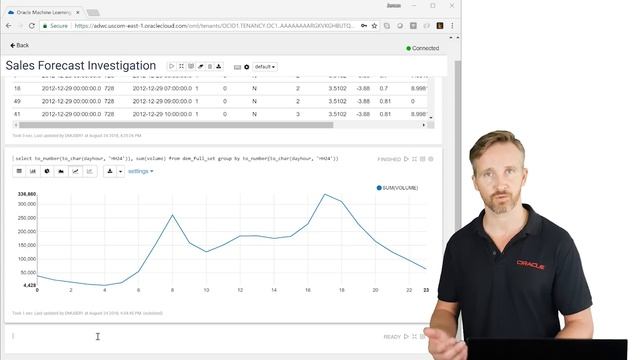Open keyboard shortcuts icon beside title
This screenshot has width=640, height=360.
tap(237, 67)
